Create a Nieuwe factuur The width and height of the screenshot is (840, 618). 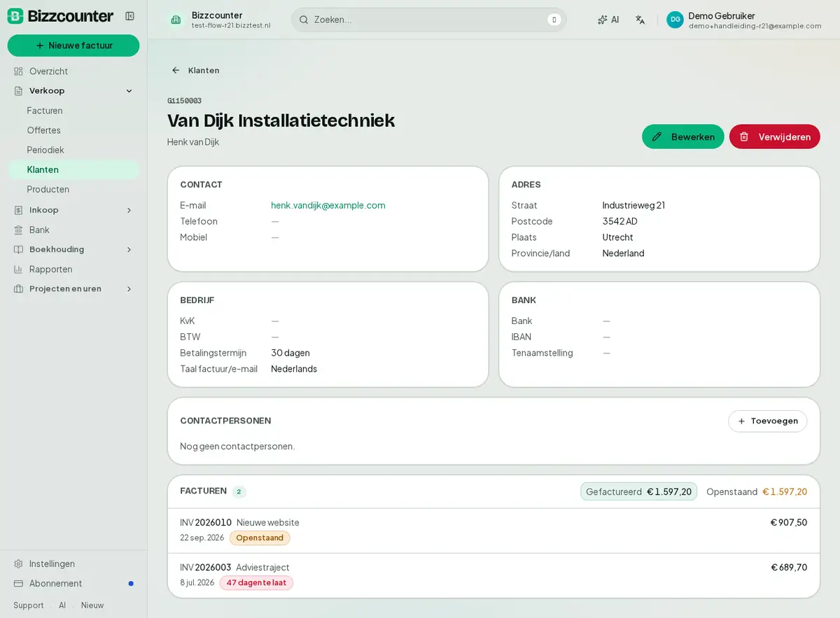[x=73, y=45]
